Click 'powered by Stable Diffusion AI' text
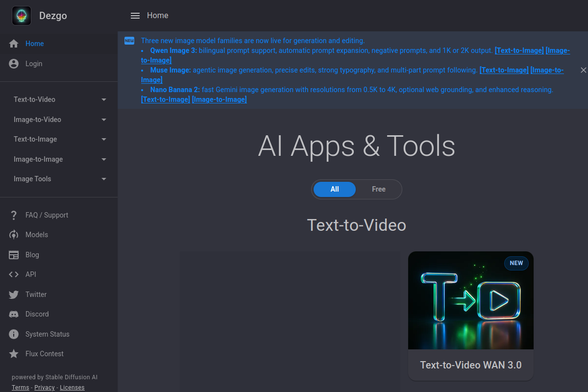This screenshot has width=588, height=392. (x=55, y=377)
